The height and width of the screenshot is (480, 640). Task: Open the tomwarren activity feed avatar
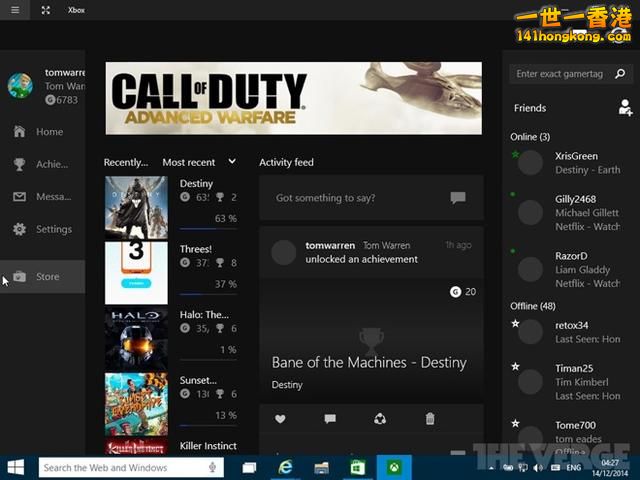click(x=284, y=252)
